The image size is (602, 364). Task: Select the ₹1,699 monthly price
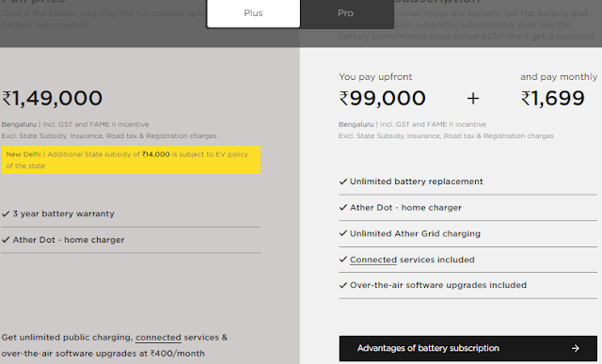(553, 99)
